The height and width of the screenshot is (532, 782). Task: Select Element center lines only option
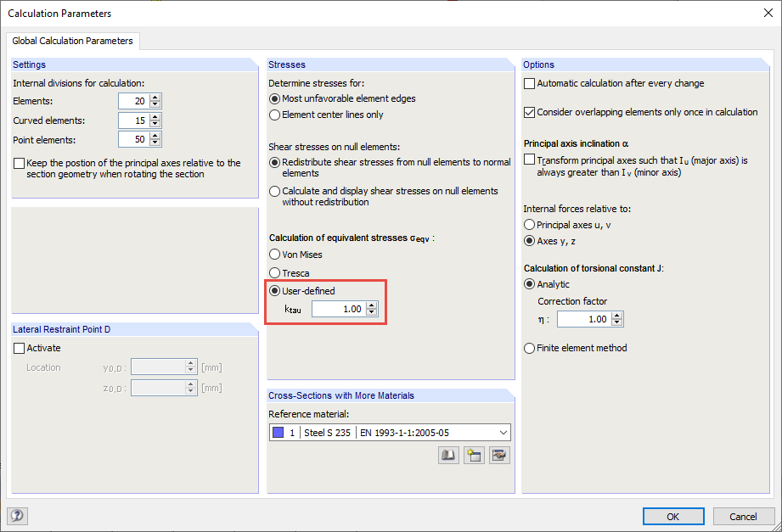(274, 115)
